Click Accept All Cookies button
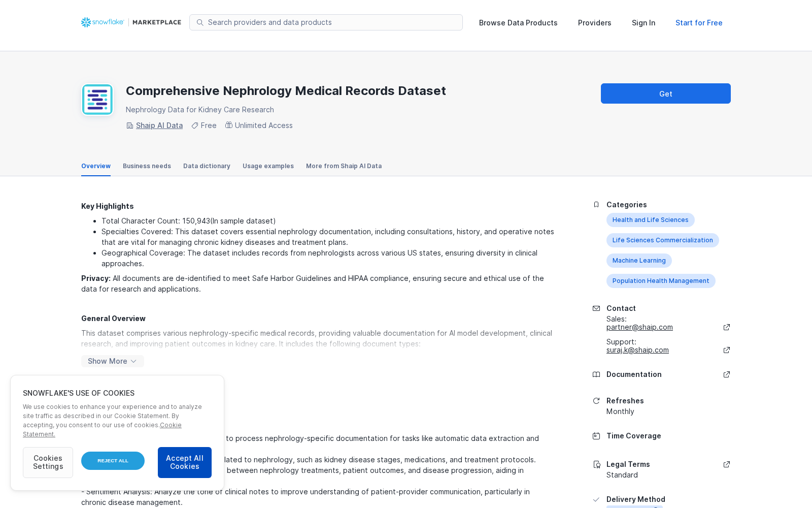Screen dimensions: 812x508 185,462
